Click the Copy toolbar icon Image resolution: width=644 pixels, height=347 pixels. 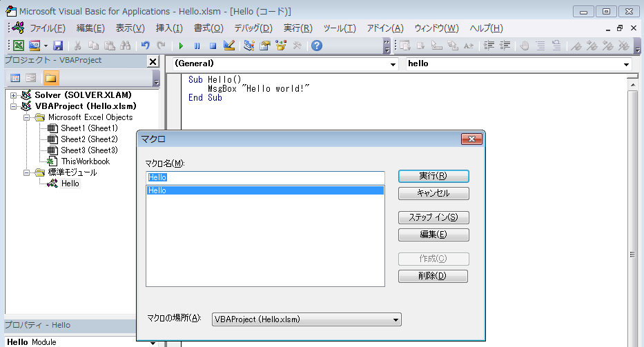point(94,46)
